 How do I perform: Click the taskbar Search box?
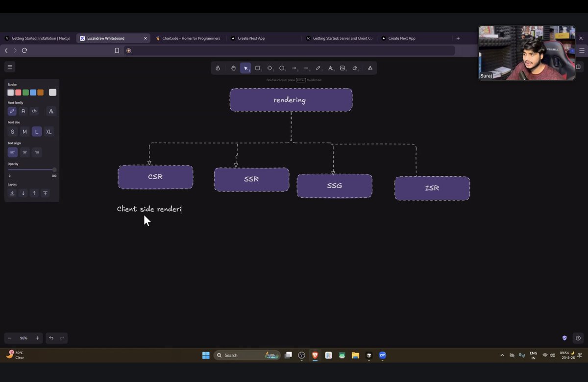tap(247, 355)
